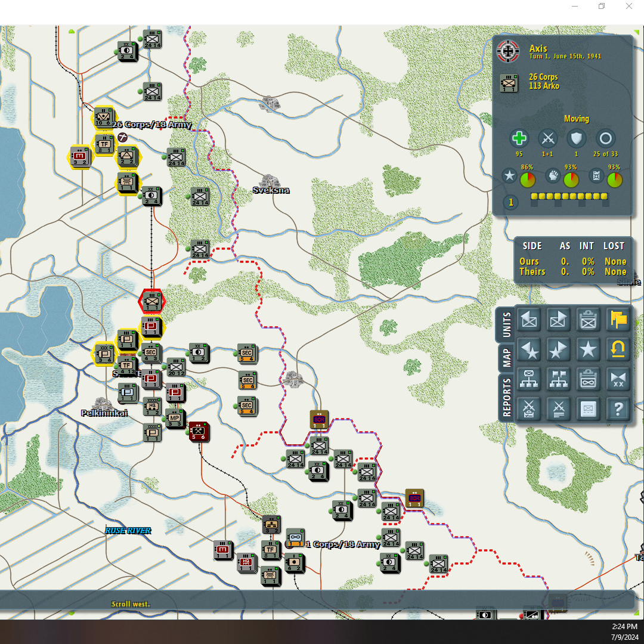
Task: Click the star icon beside 86%
Action: coord(509,176)
